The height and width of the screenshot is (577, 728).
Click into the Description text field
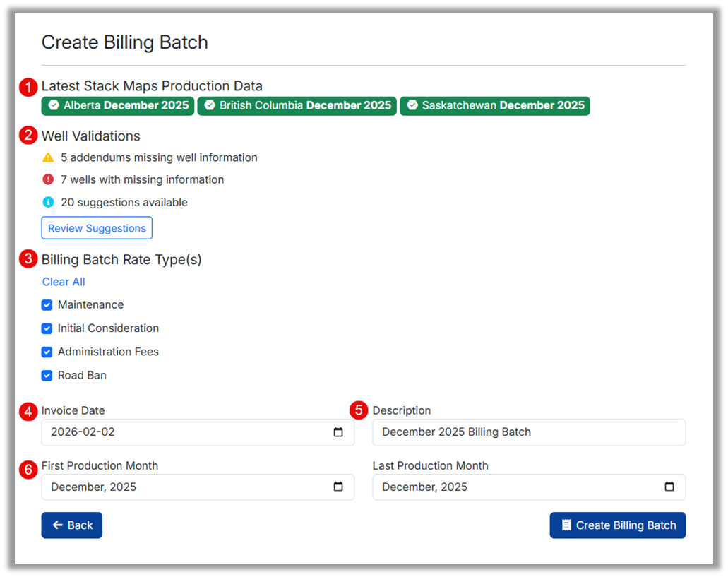point(528,432)
